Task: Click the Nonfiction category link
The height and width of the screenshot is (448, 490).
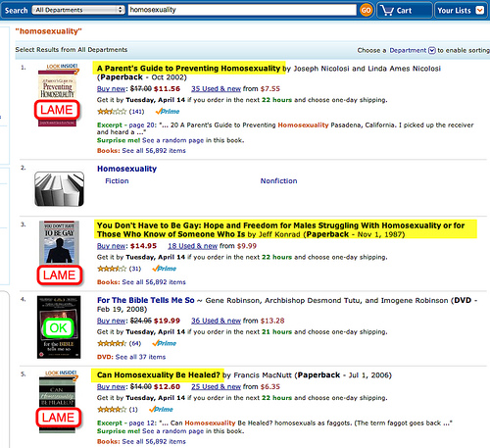Action: (x=278, y=181)
